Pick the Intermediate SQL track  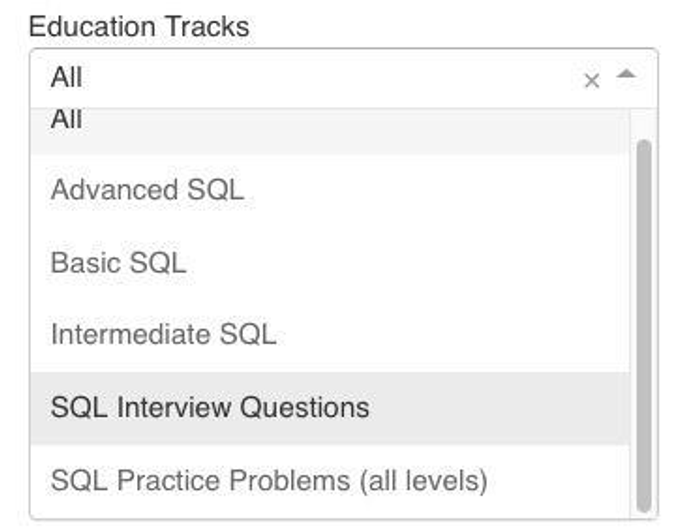pyautogui.click(x=163, y=334)
